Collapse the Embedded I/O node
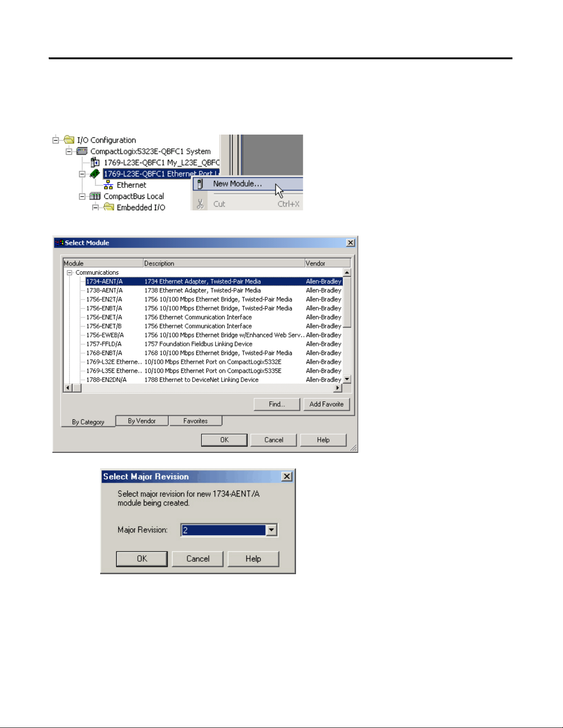 (96, 207)
